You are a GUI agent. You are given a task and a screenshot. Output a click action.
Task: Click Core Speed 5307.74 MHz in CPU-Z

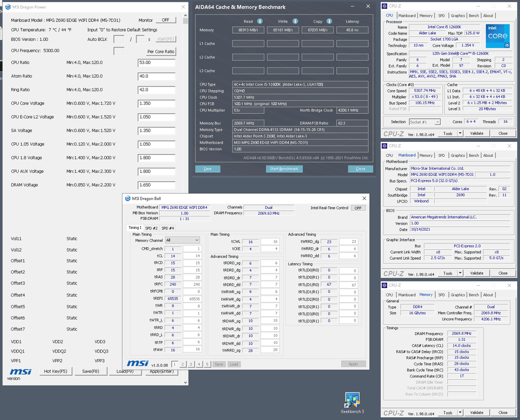(x=425, y=91)
